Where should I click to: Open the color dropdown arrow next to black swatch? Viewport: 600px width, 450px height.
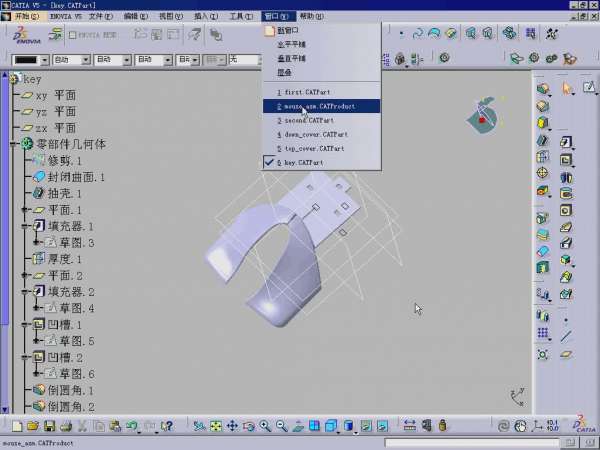45,60
